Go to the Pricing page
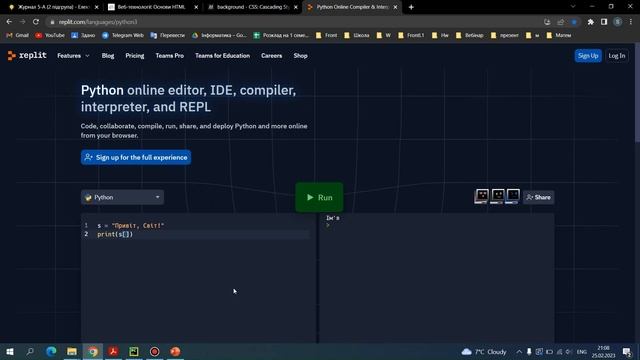640x360 pixels. 135,56
